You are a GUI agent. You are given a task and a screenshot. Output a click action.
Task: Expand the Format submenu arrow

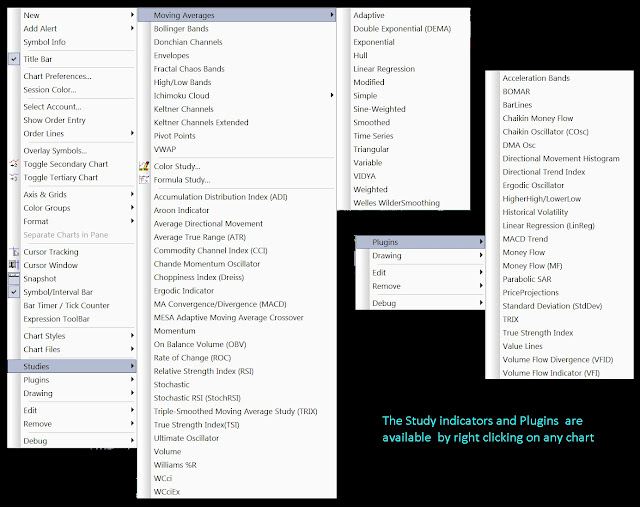[x=132, y=221]
